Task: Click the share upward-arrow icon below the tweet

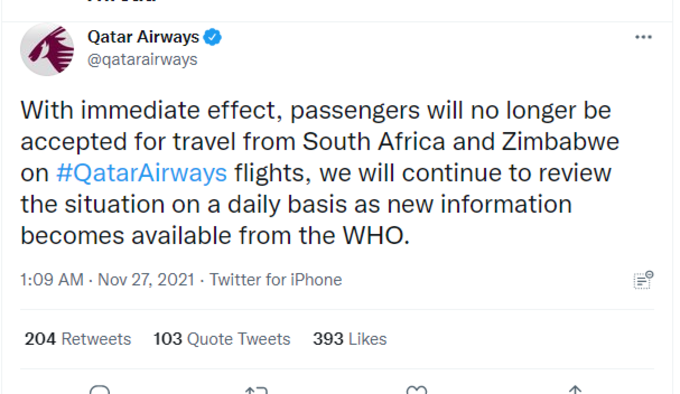Action: click(575, 390)
